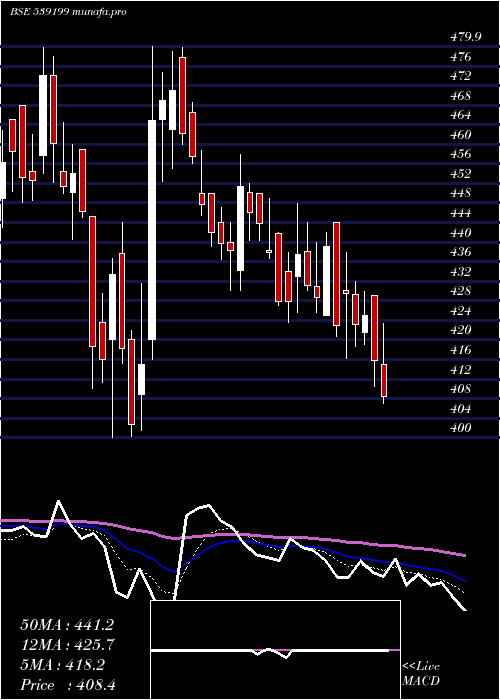The height and width of the screenshot is (700, 500).
Task: Click the 479.9 top price label
Action: (x=465, y=37)
